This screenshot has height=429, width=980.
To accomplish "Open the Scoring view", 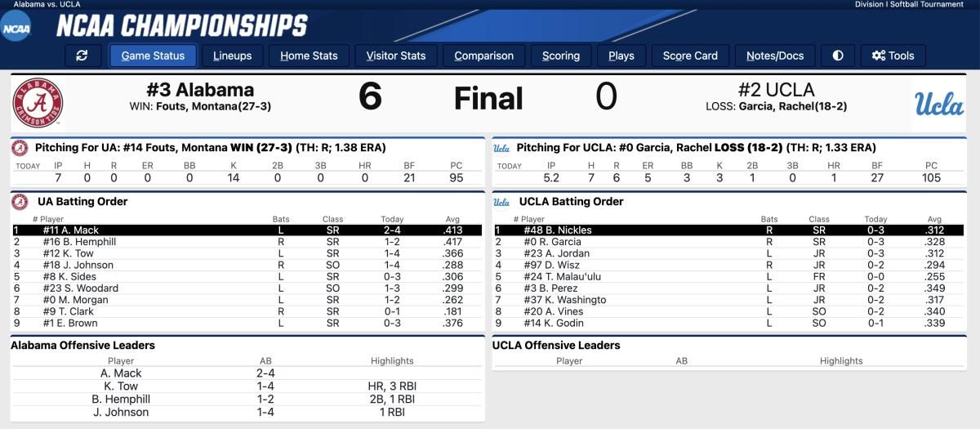I will [561, 56].
